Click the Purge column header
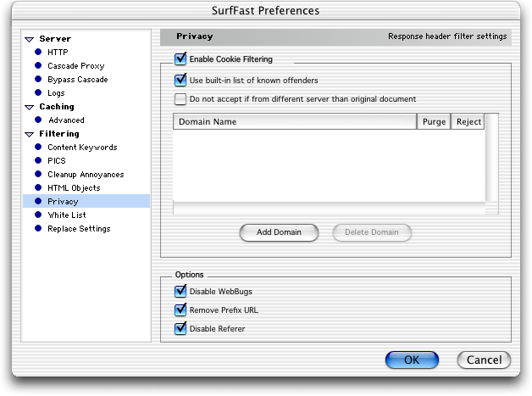Viewport: 532px width, 396px height. coord(434,121)
